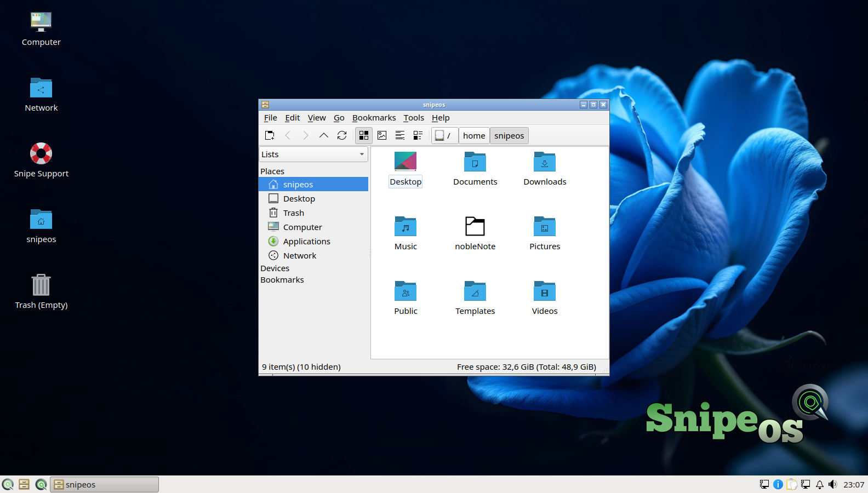The height and width of the screenshot is (493, 868).
Task: Click the home path segment
Action: [x=474, y=135]
